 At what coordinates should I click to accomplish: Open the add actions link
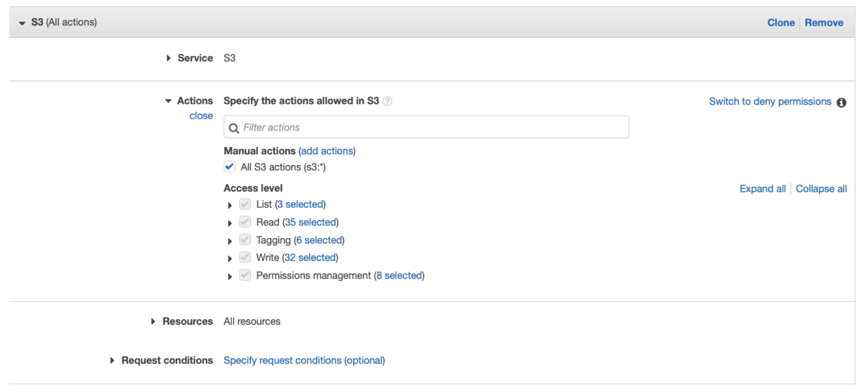[327, 151]
